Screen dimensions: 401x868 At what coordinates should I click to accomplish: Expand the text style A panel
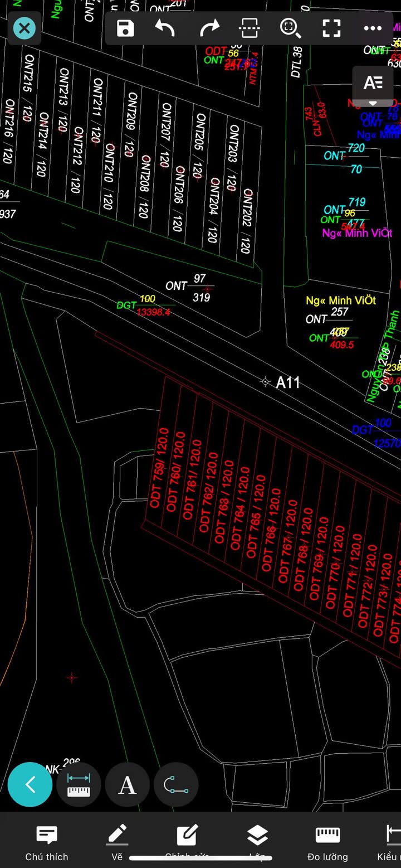373,85
